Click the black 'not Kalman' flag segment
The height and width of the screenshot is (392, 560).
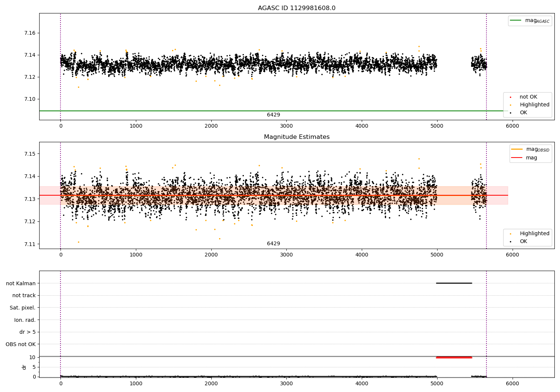coord(454,283)
